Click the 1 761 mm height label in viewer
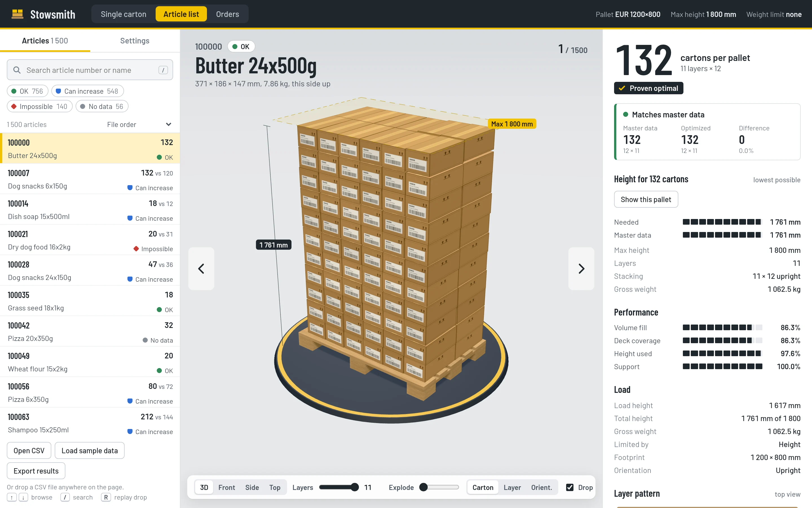 click(273, 245)
